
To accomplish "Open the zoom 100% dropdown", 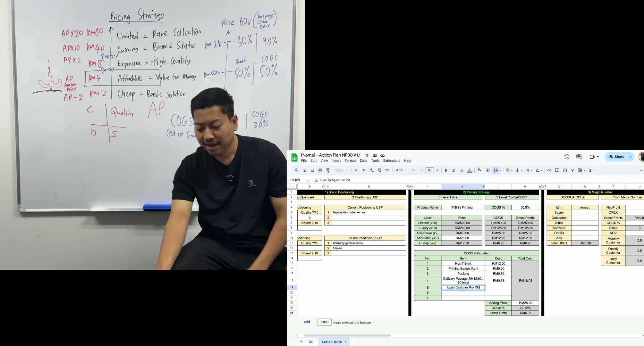I will 341,170.
